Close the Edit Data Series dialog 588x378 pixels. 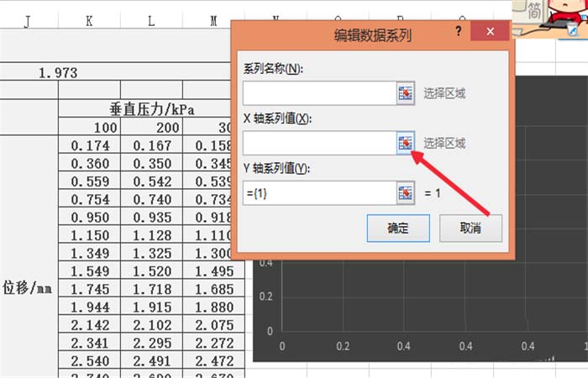[x=489, y=32]
